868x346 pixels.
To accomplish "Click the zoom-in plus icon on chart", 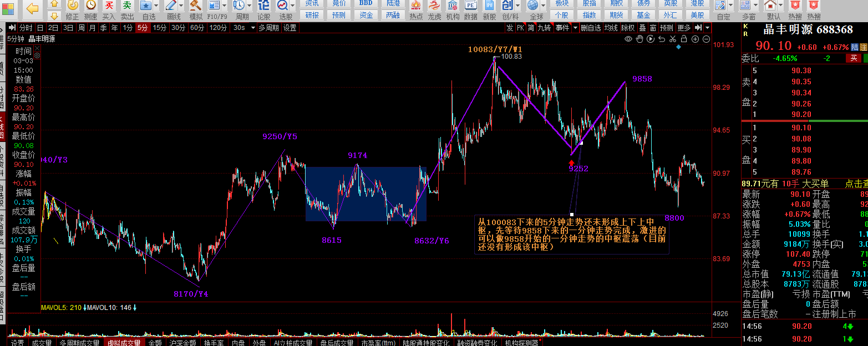I will click(695, 39).
